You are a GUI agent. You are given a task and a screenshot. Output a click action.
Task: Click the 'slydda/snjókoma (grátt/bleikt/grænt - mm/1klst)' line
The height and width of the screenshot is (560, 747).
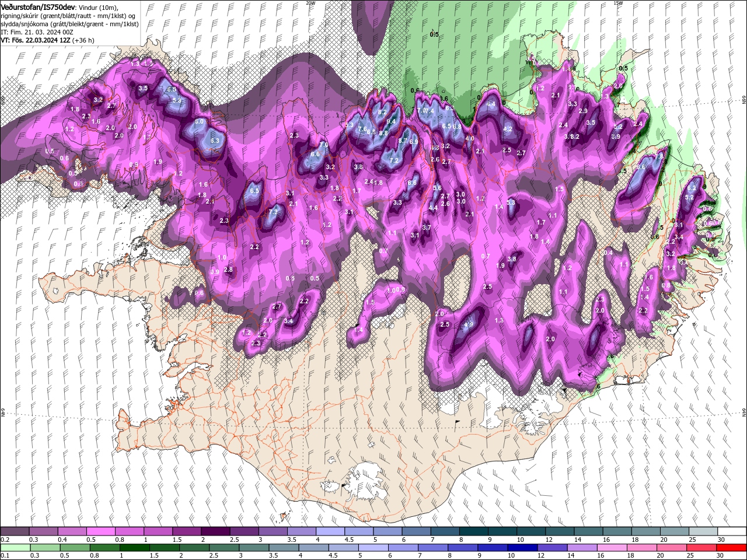69,24
